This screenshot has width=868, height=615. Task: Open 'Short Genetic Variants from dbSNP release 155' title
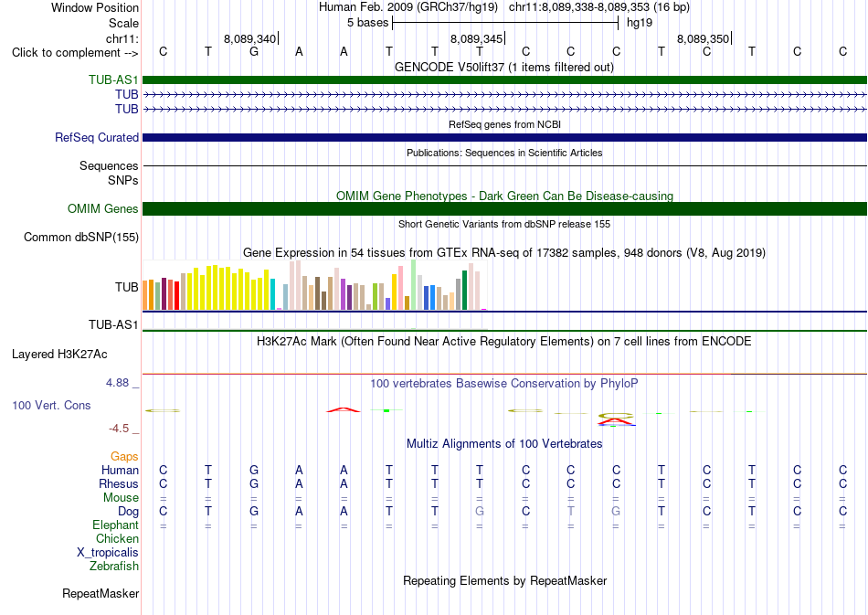[504, 224]
